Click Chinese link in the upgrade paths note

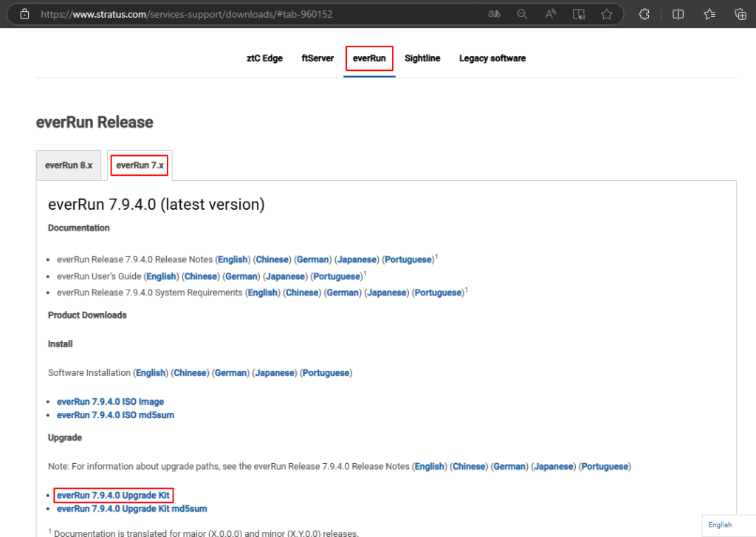(469, 467)
